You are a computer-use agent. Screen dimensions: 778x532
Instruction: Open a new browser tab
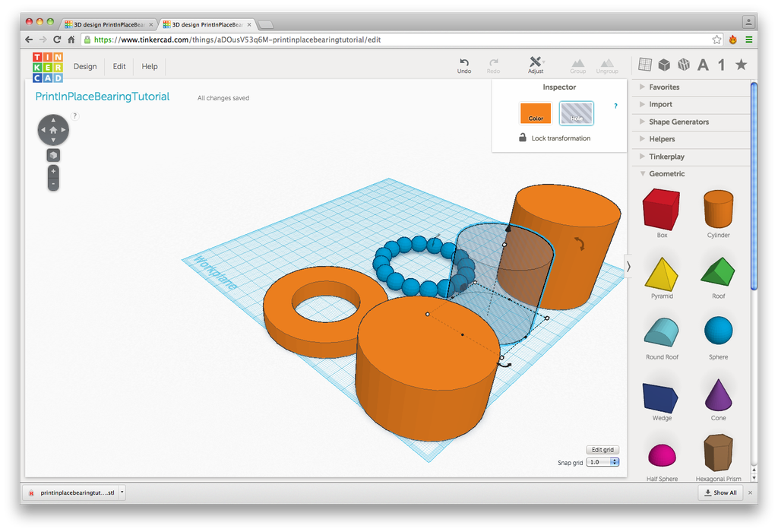coord(266,25)
